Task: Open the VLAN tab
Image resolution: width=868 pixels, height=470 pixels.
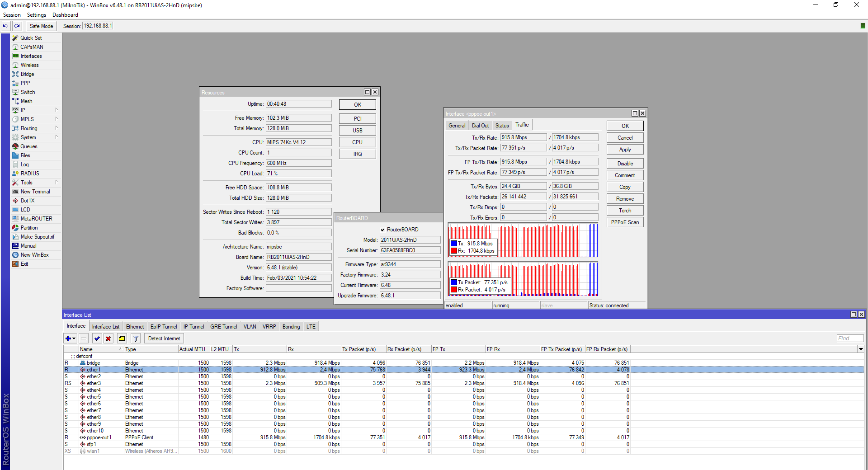Action: (x=250, y=327)
